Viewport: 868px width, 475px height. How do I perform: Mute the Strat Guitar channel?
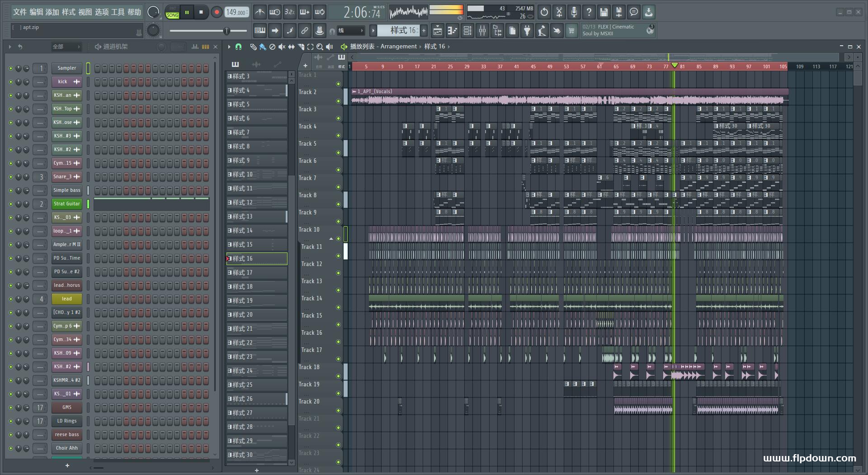(x=11, y=204)
